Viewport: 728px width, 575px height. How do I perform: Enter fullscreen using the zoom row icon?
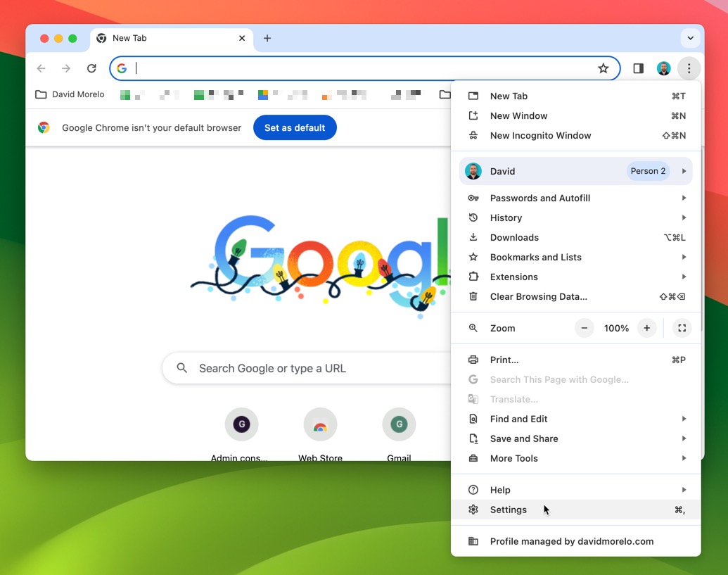click(681, 328)
